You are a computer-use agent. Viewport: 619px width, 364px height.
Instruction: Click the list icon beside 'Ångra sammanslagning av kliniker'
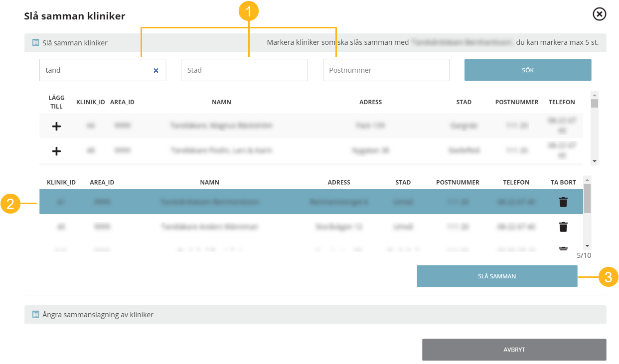pyautogui.click(x=35, y=315)
